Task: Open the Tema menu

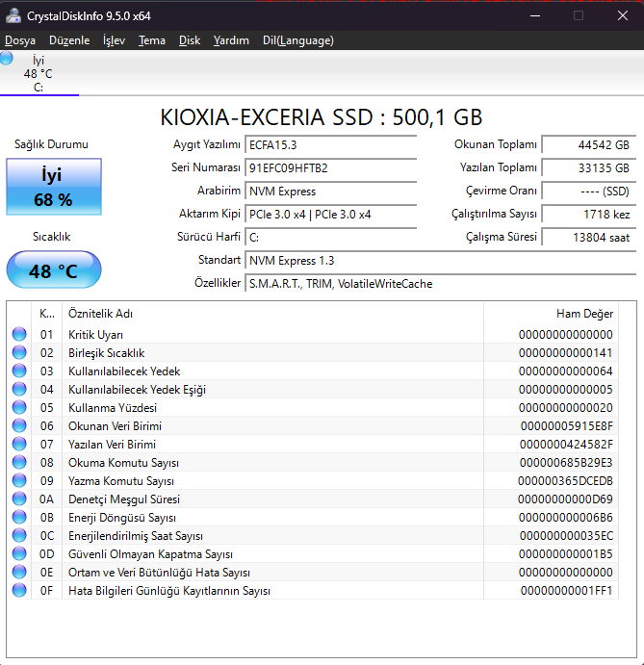Action: (x=151, y=40)
